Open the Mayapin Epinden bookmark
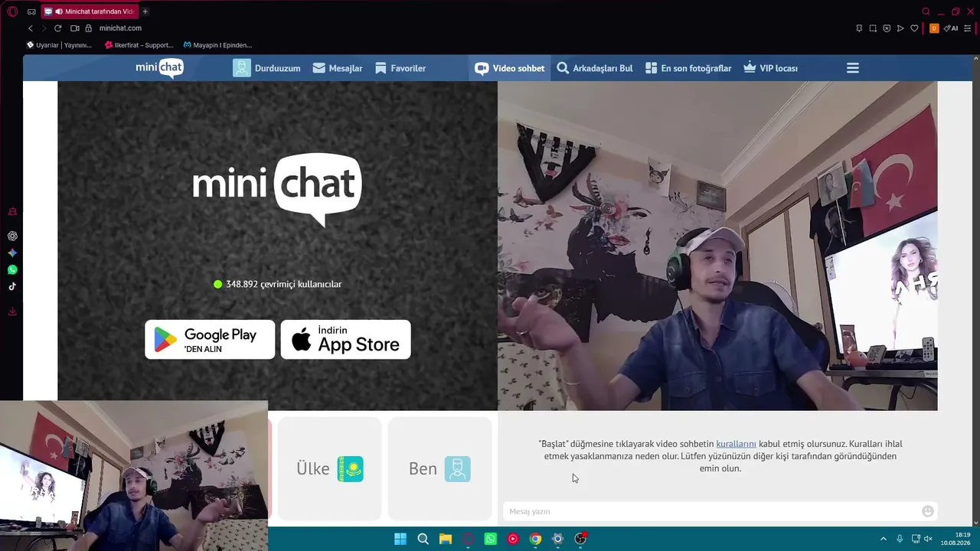980x551 pixels. click(217, 45)
